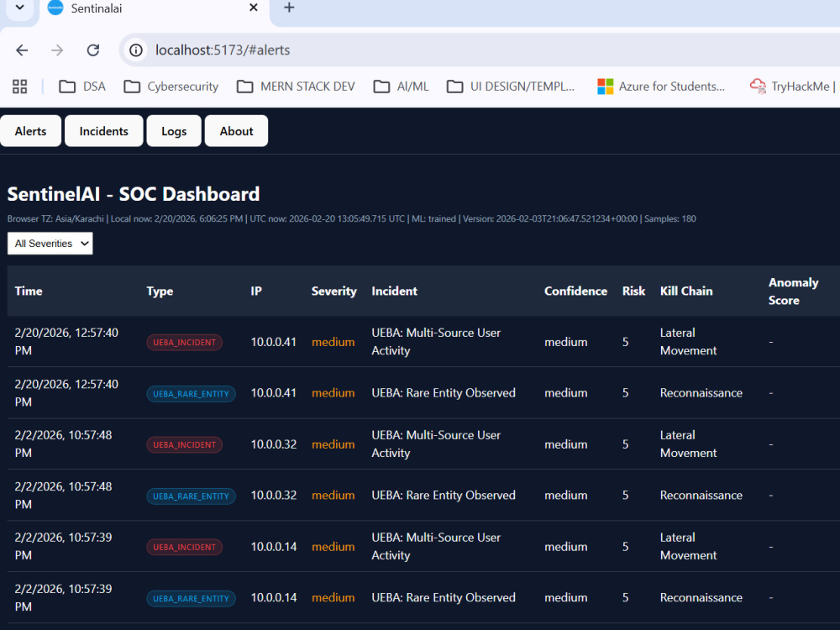The width and height of the screenshot is (840, 630).
Task: Open the DSA bookmark folder
Action: (82, 87)
